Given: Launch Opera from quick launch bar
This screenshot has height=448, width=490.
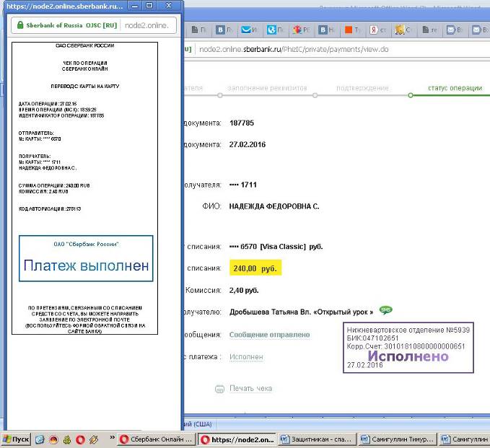Looking at the screenshot, I should pos(80,439).
